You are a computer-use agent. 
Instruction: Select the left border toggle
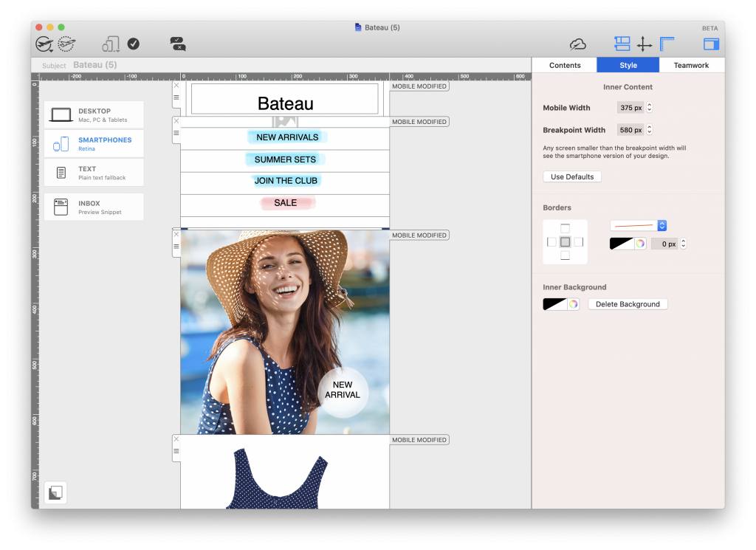point(551,242)
